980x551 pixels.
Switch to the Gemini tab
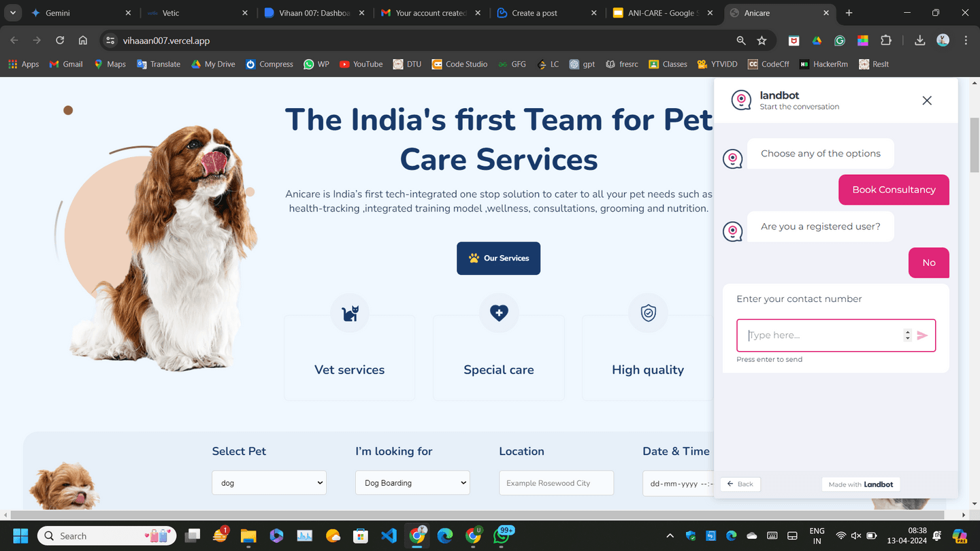coord(80,13)
